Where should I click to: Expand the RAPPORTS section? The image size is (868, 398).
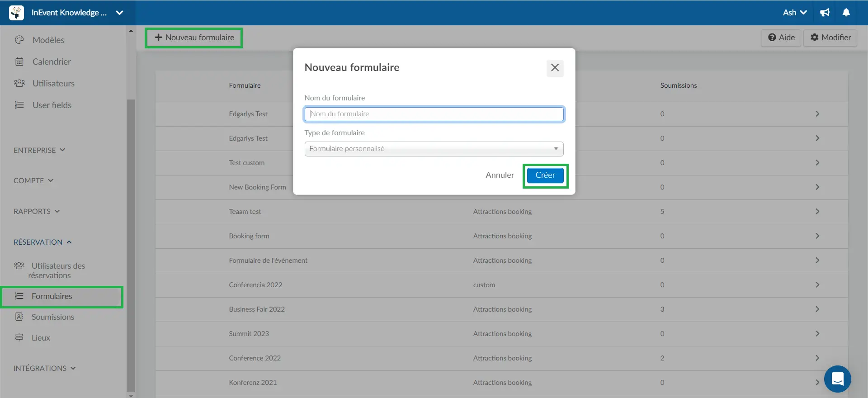pyautogui.click(x=37, y=211)
